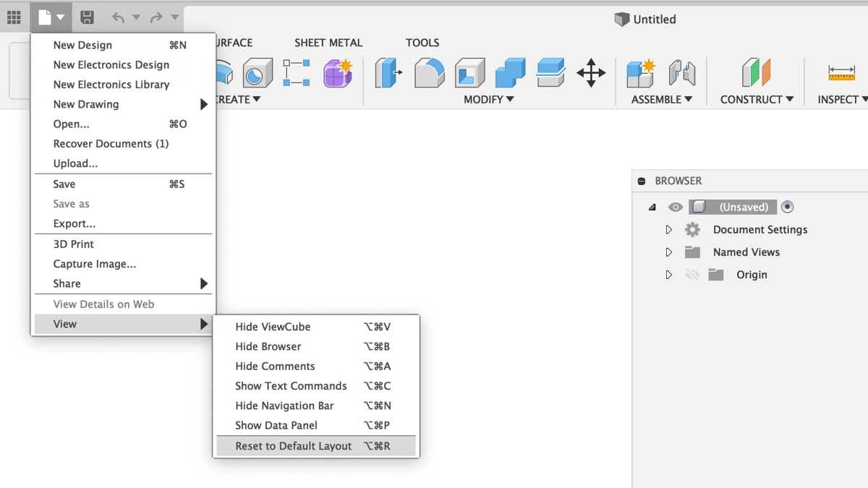868x488 pixels.
Task: Choose Export... menu item
Action: coord(123,223)
